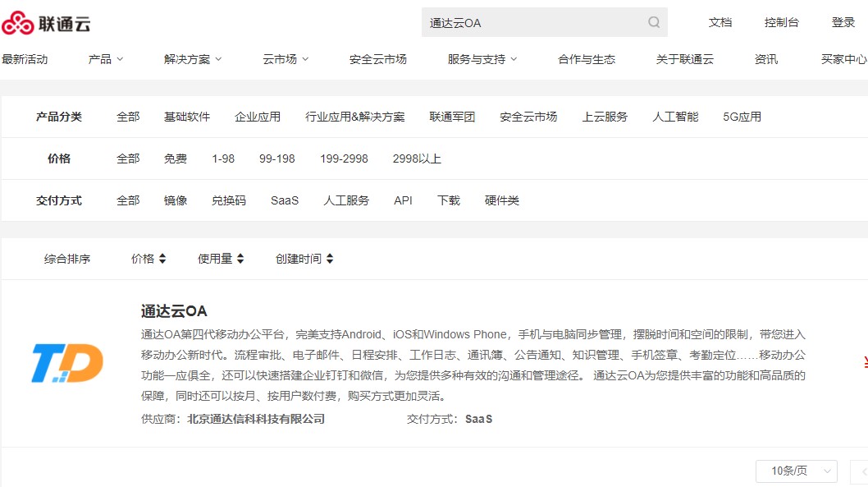Select 全部 in 产品分类 filter
868x487 pixels.
128,117
